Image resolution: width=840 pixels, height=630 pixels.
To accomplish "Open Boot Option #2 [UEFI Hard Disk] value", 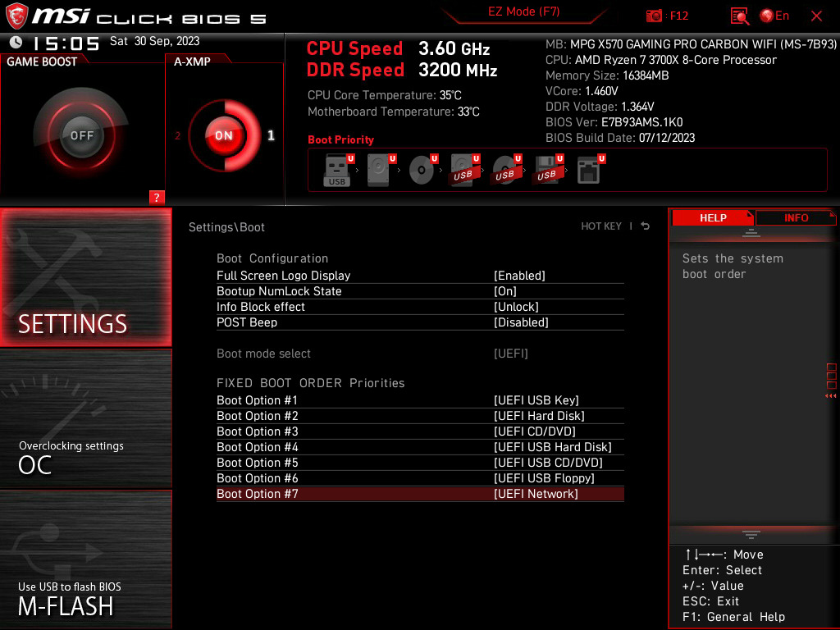I will [x=539, y=416].
